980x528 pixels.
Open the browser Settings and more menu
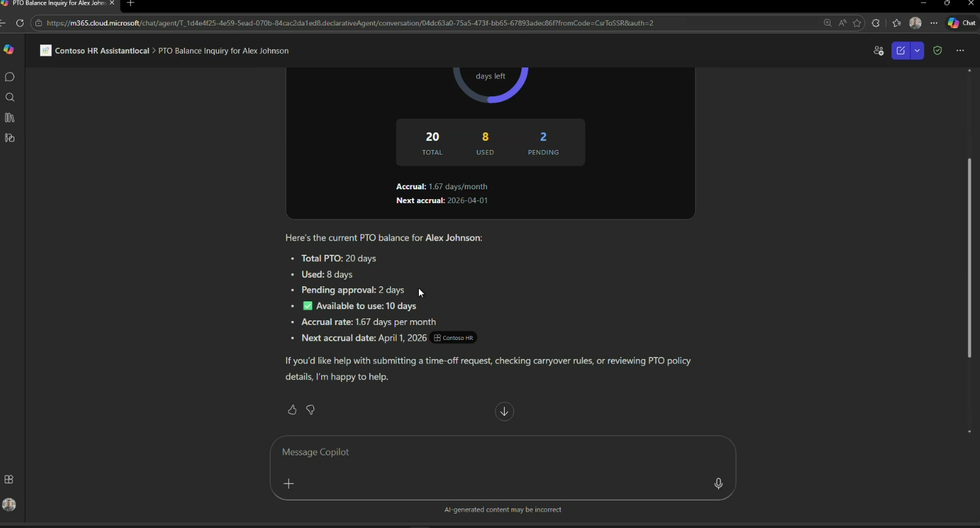pyautogui.click(x=934, y=23)
